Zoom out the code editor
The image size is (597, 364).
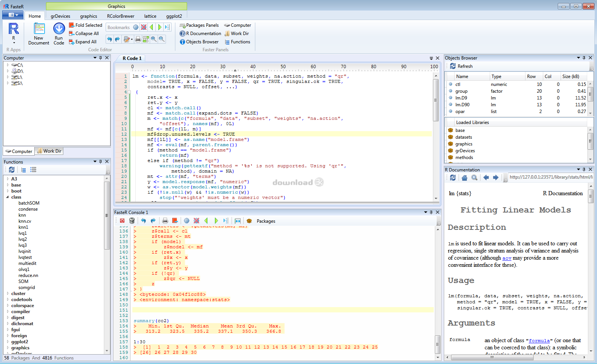162,39
